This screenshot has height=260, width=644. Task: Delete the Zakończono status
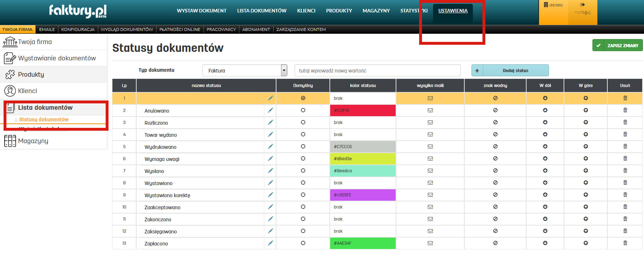click(x=625, y=219)
